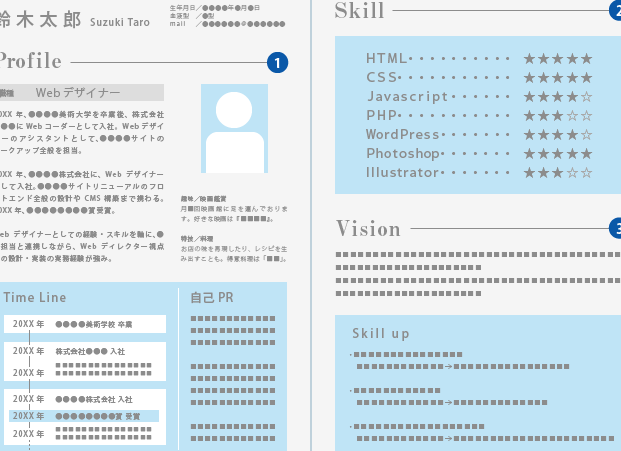The image size is (621, 451).
Task: Click the 美術学校 卒業 timeline entry
Action: click(94, 325)
